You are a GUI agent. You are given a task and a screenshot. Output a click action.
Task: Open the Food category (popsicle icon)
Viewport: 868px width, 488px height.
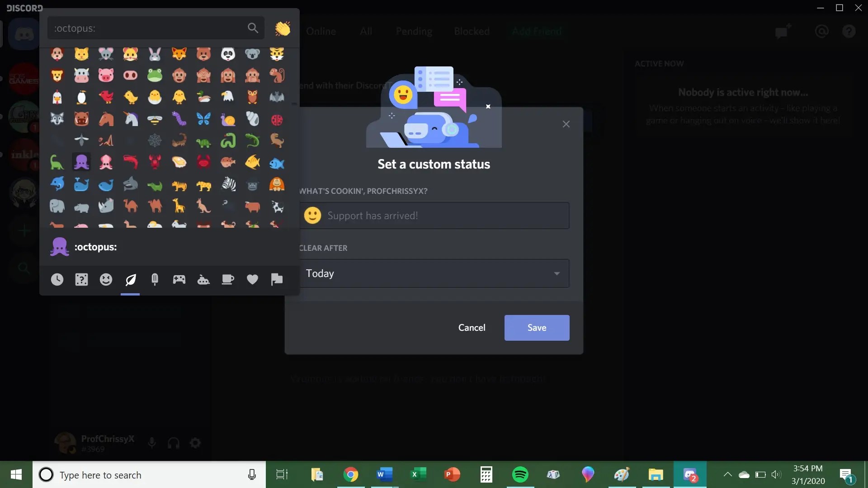point(155,279)
